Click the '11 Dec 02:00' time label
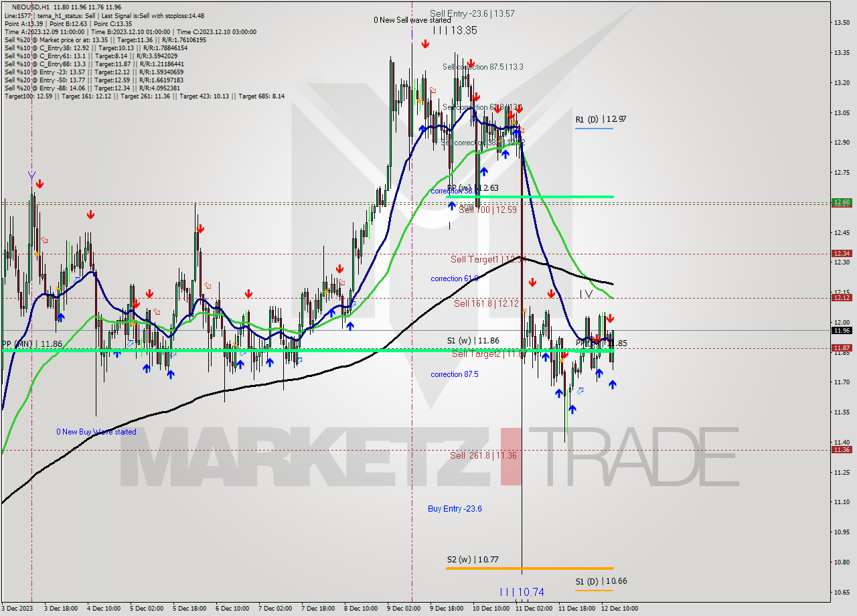857x616 pixels. (533, 609)
